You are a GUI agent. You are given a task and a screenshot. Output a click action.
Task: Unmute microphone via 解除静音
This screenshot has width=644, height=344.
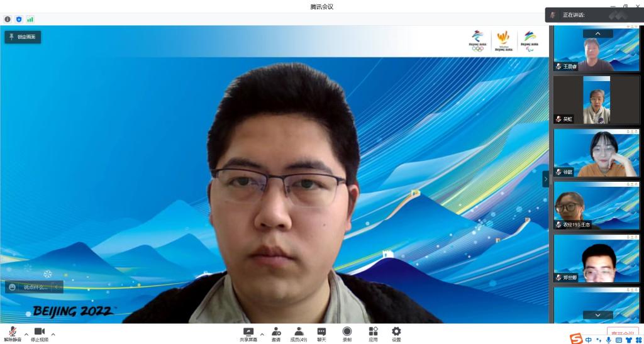click(x=13, y=334)
